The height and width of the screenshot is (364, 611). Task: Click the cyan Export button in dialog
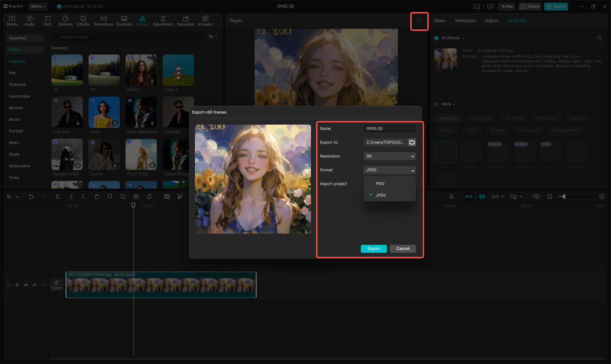374,249
